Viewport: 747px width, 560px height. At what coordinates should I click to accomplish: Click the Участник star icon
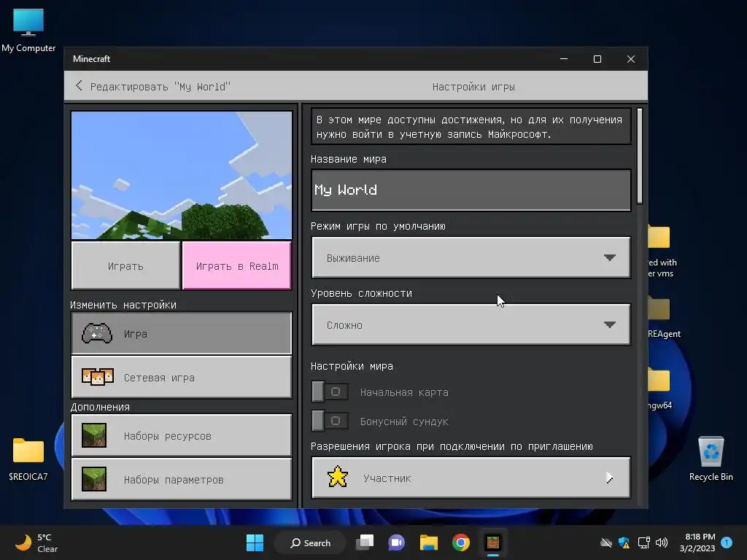[337, 477]
